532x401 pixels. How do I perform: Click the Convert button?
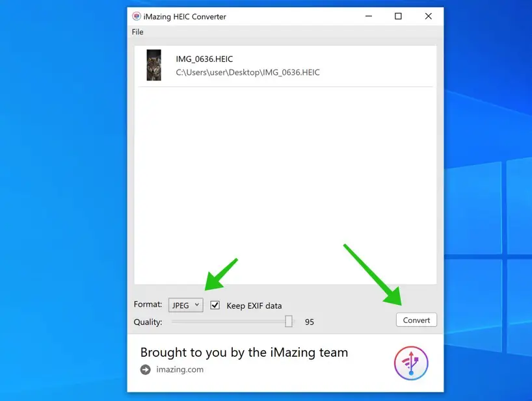click(x=416, y=320)
